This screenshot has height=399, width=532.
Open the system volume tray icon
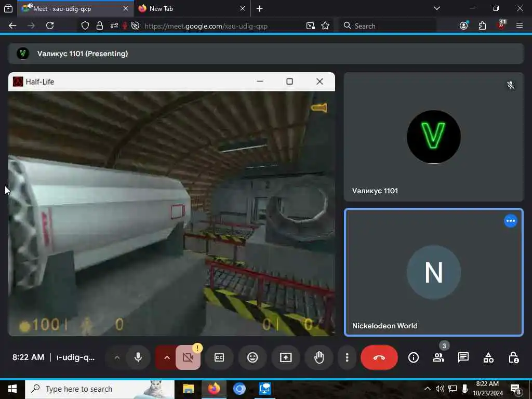click(x=440, y=389)
